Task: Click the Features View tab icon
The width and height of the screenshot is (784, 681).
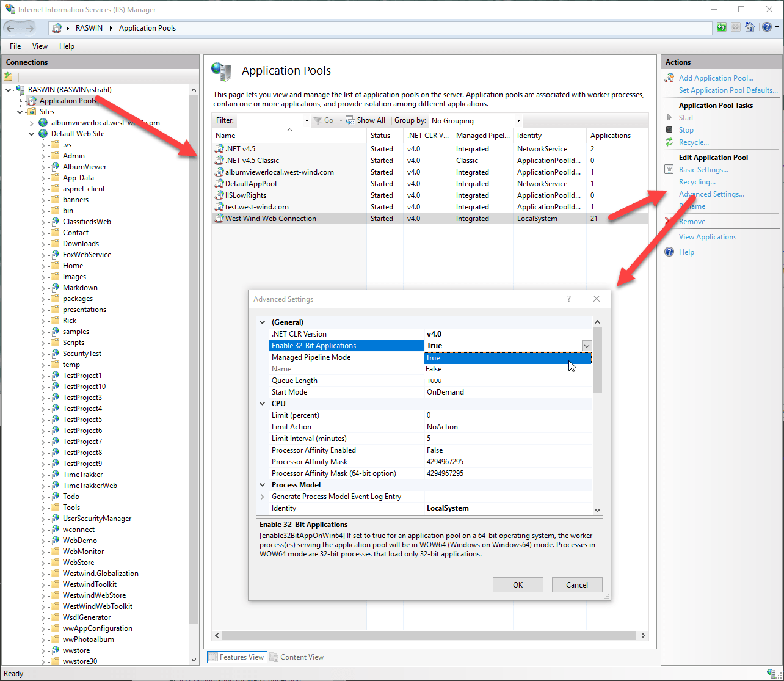Action: [x=212, y=657]
